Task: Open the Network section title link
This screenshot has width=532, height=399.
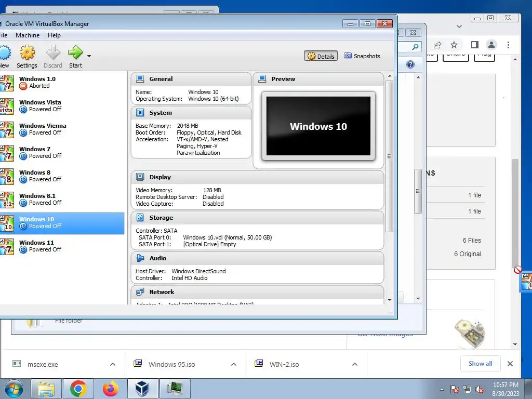Action: 162,292
